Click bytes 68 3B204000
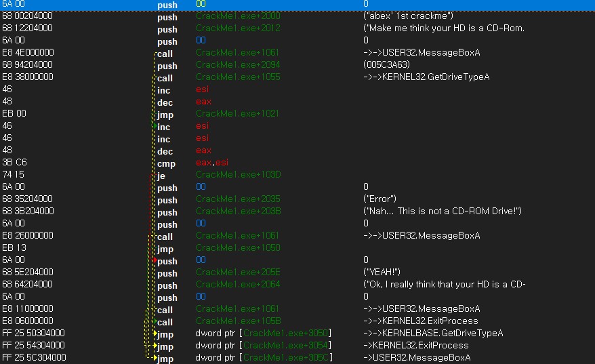 click(28, 211)
